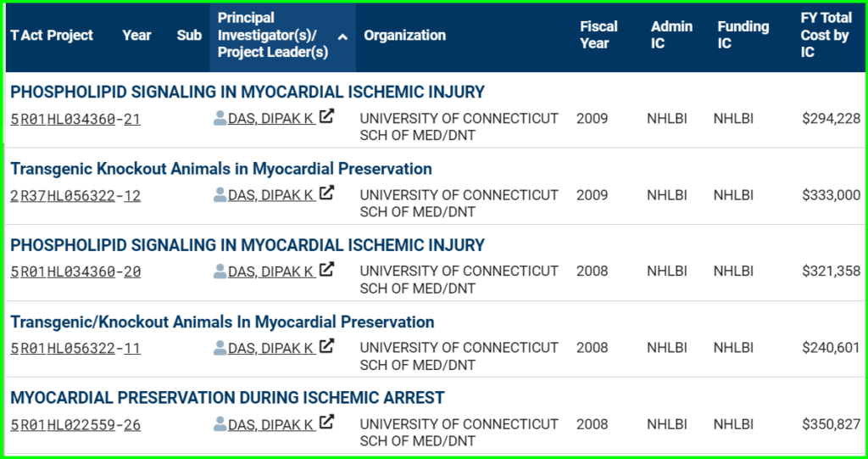Click external link icon in 5R01HL034360-20 row
The image size is (868, 459).
point(328,270)
